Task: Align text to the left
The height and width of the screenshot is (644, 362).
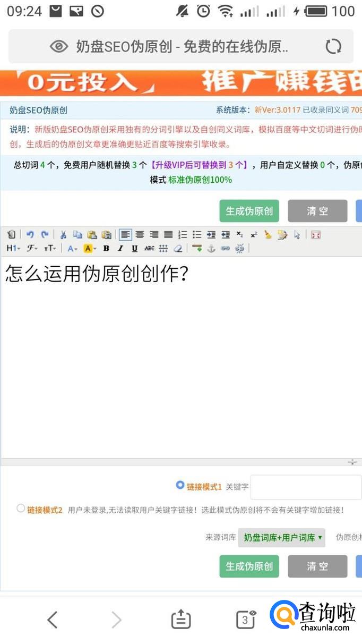Action: coord(125,234)
